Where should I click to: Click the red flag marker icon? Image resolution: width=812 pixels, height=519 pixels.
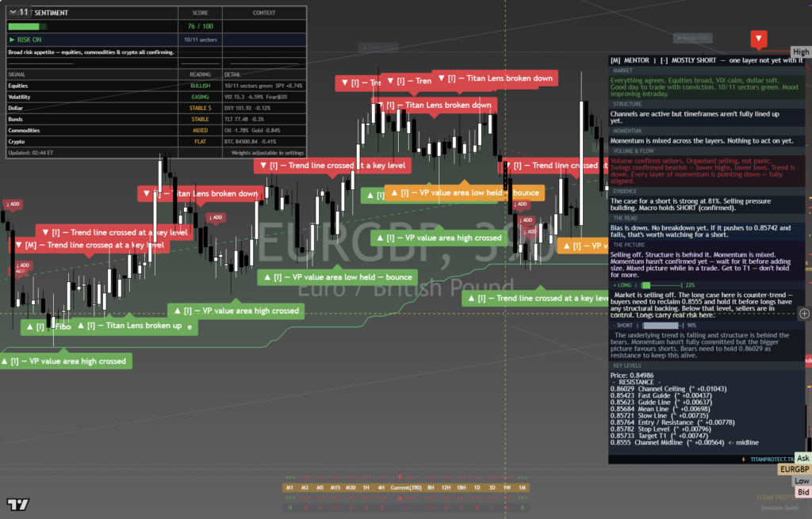759,39
